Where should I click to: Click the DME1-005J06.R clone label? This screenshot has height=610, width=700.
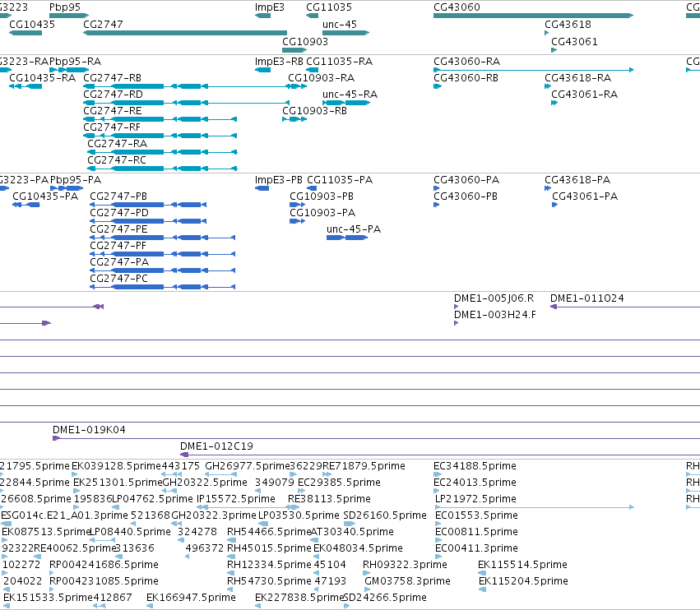point(494,298)
